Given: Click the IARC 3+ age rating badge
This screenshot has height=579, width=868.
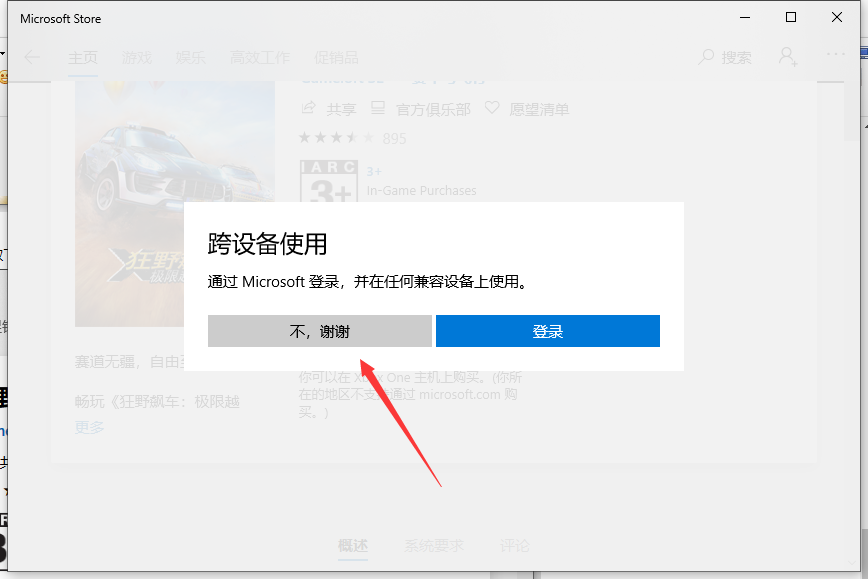Looking at the screenshot, I should pos(329,180).
